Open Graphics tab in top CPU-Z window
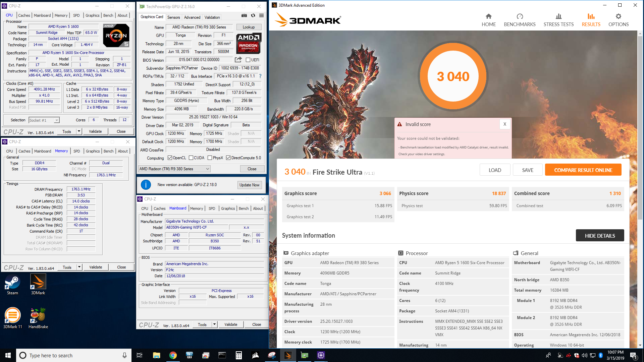Image resolution: width=644 pixels, height=362 pixels. [92, 15]
